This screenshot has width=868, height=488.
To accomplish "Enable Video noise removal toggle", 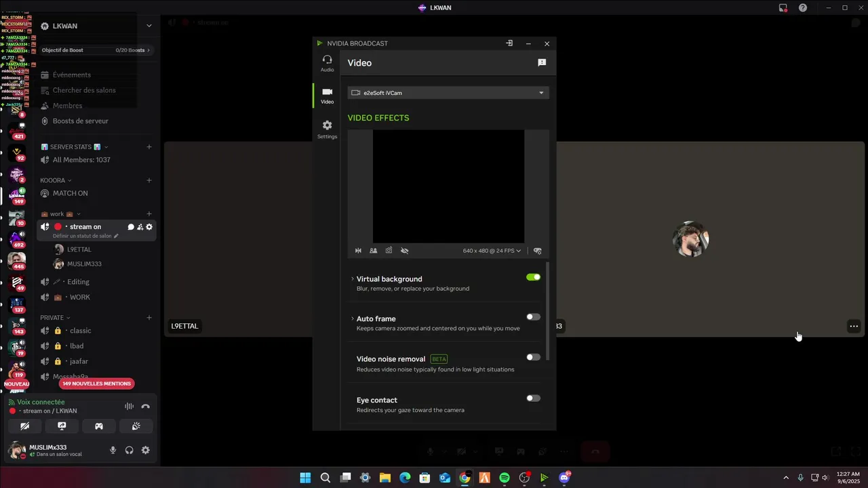I will [534, 357].
